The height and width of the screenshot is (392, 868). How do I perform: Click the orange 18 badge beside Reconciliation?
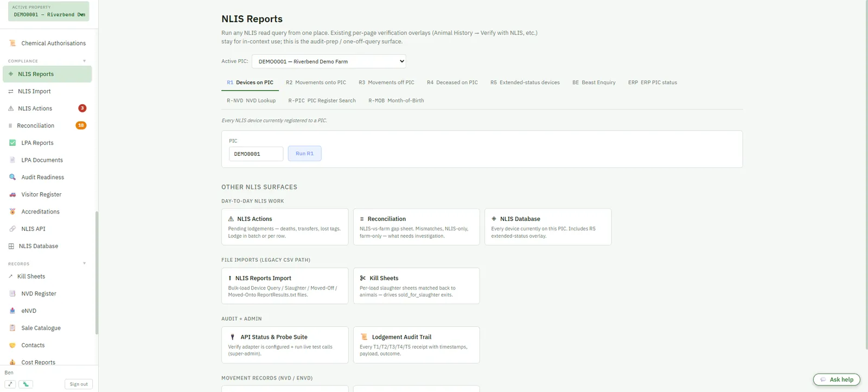81,125
